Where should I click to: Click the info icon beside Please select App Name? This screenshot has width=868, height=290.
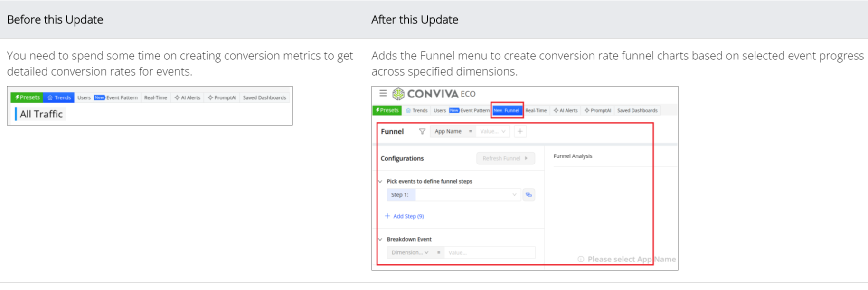coord(581,259)
